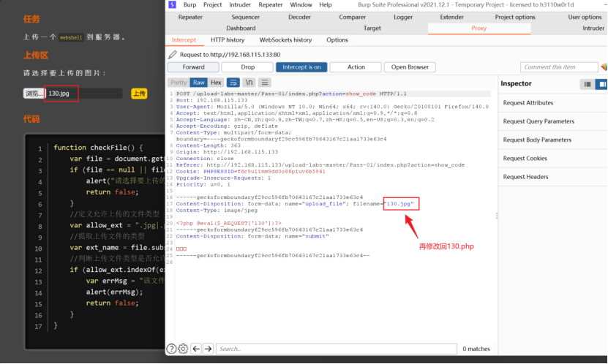Image resolution: width=608 pixels, height=364 pixels.
Task: Toggle Intercept is on button
Action: pyautogui.click(x=301, y=67)
